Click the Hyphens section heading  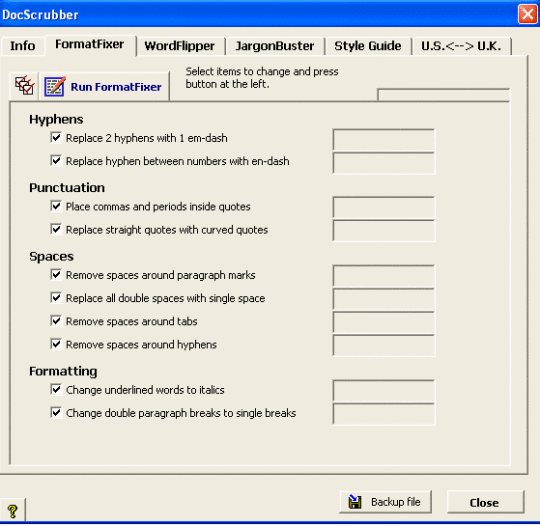pyautogui.click(x=56, y=120)
